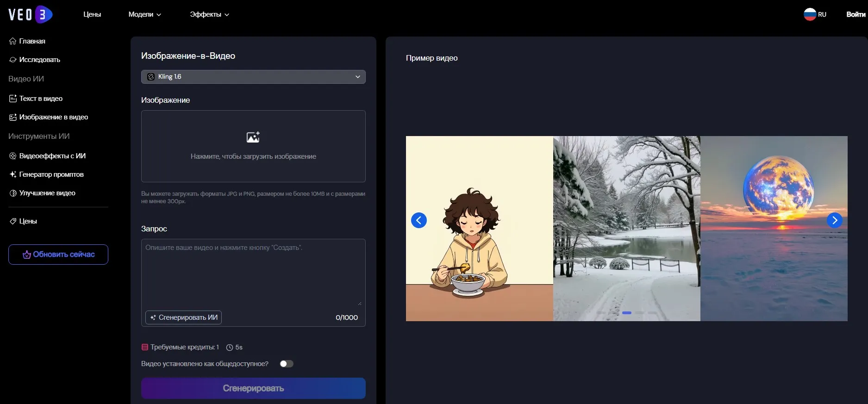
Task: Click the VEO 3 logo
Action: (x=31, y=14)
